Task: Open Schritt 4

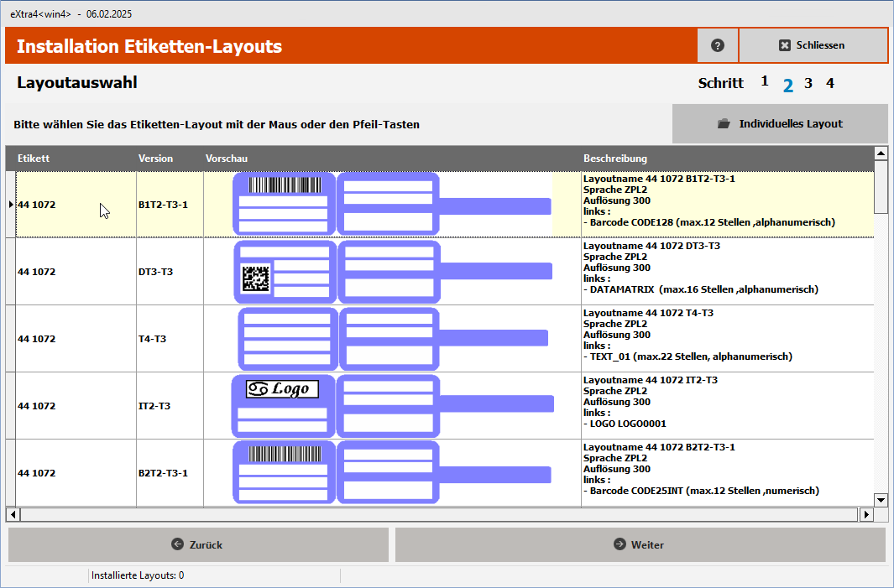Action: pos(829,83)
